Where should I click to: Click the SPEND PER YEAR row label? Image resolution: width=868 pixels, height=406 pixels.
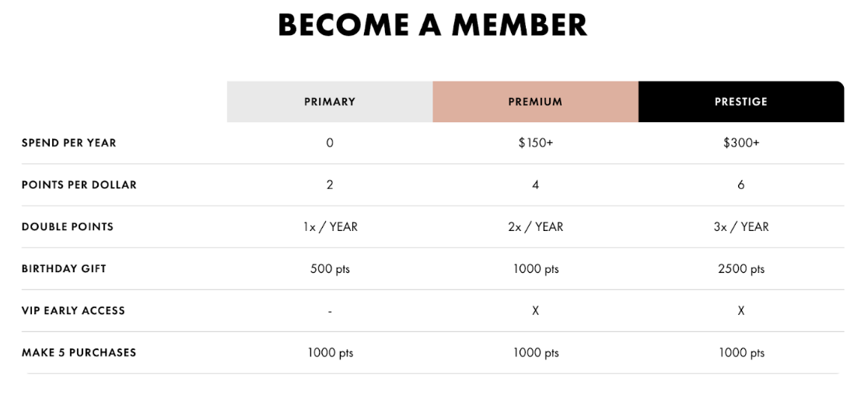[69, 143]
